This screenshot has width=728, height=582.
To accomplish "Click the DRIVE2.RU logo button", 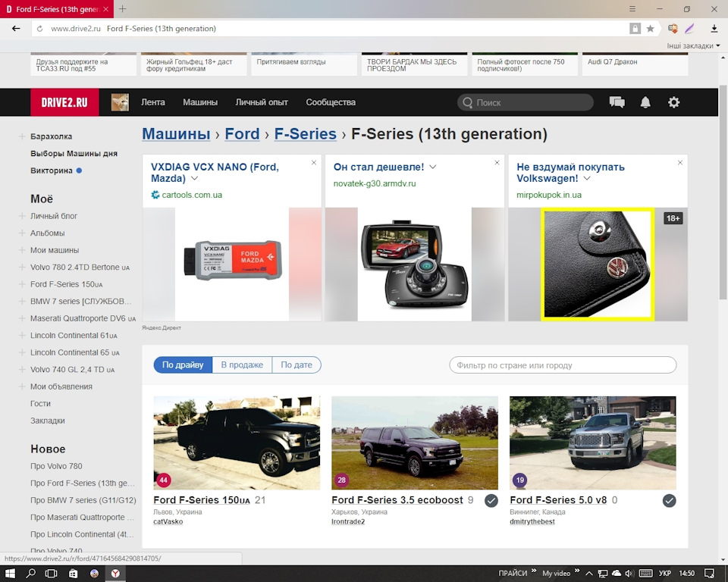I will (x=64, y=102).
